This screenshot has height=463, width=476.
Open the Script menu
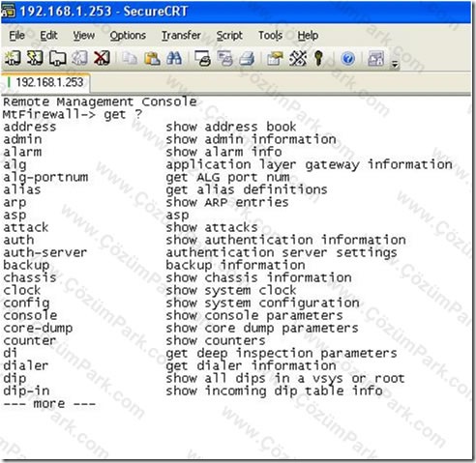[229, 35]
